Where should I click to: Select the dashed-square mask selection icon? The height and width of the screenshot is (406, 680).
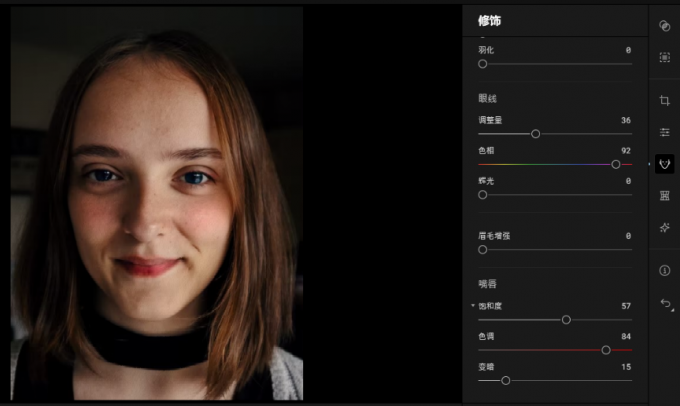pos(664,57)
